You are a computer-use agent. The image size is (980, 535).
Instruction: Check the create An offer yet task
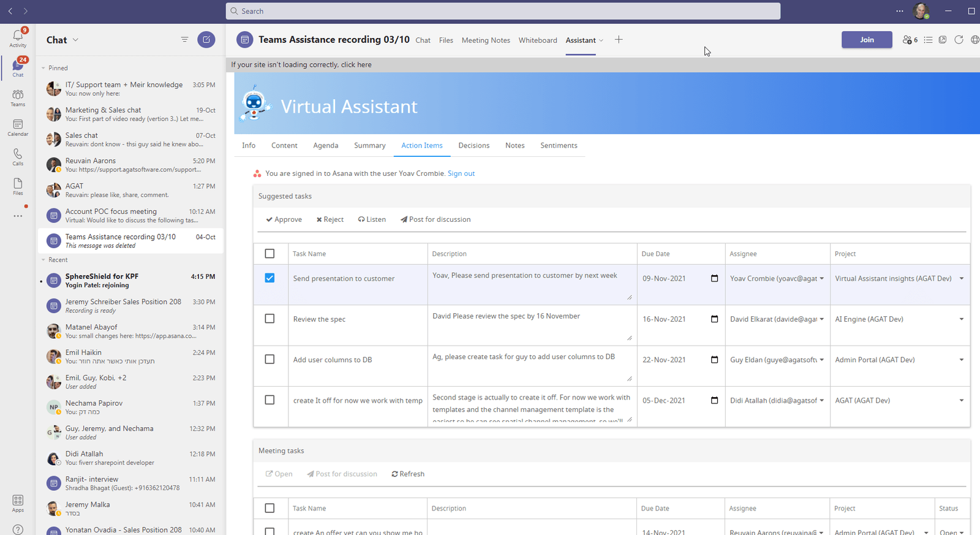click(269, 531)
